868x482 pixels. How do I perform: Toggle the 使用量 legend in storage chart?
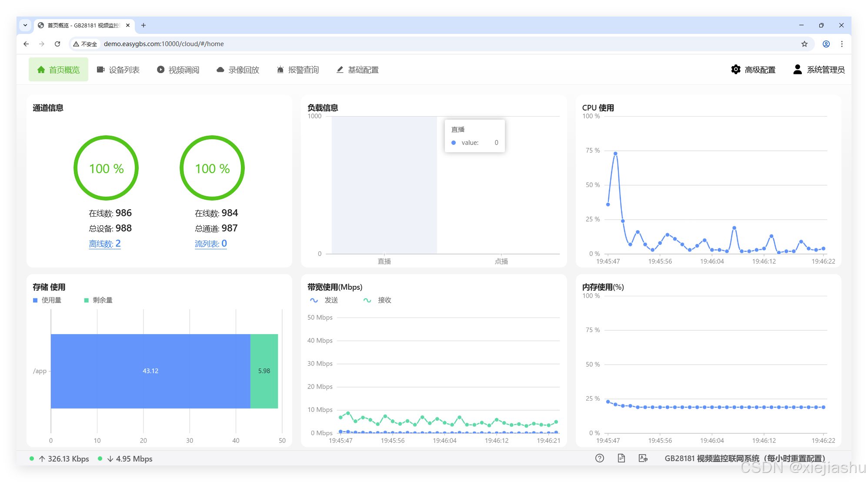(47, 300)
